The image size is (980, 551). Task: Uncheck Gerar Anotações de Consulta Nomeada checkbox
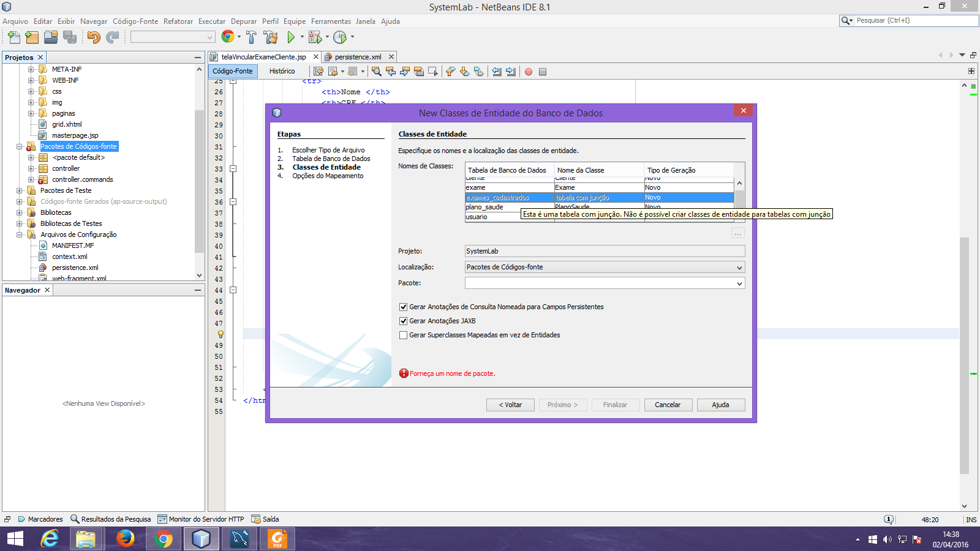(403, 307)
